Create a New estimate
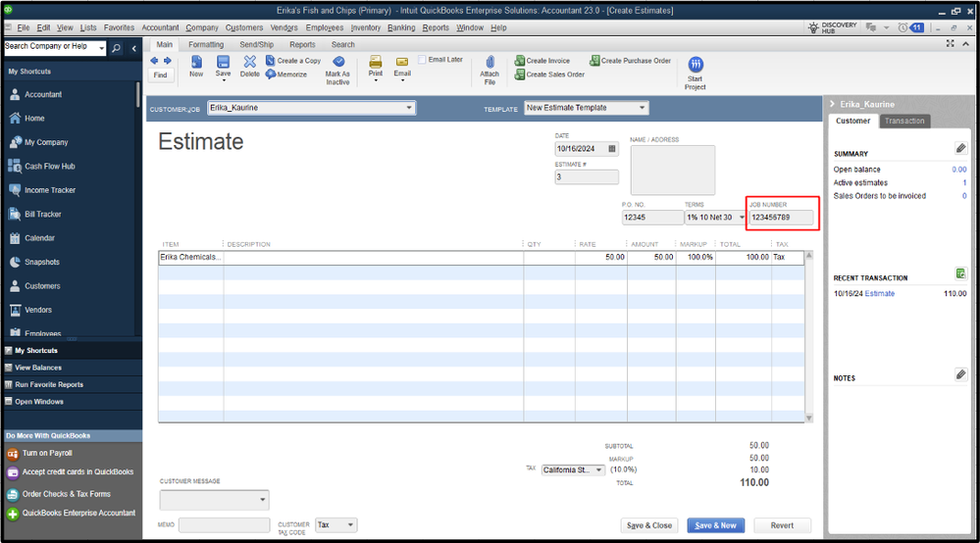This screenshot has height=543, width=980. coord(196,66)
